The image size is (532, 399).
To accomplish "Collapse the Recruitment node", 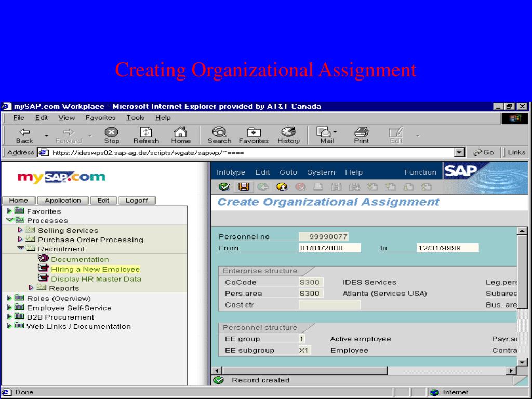I will pos(21,248).
